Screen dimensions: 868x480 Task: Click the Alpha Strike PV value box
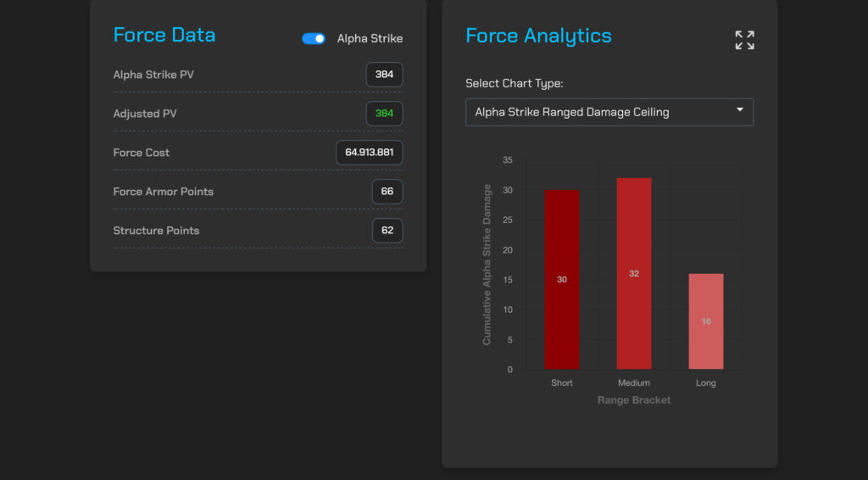pos(384,75)
